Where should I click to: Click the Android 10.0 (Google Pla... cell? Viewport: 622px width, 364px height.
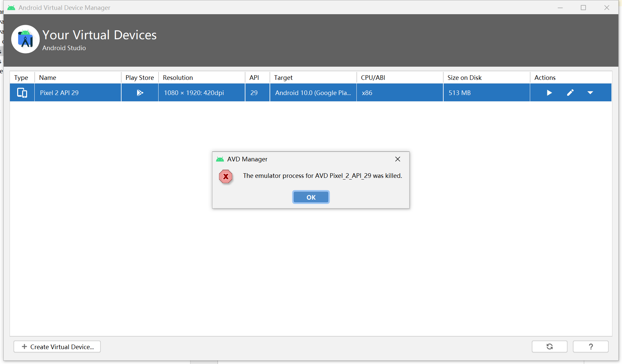pyautogui.click(x=313, y=93)
